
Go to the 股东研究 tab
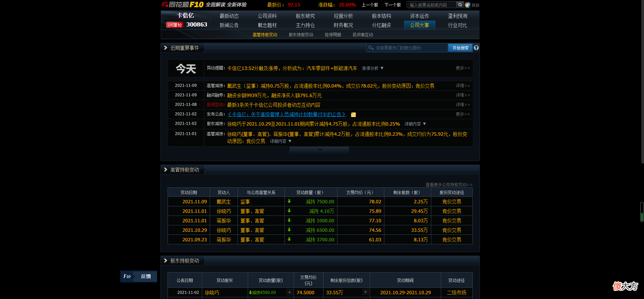tap(305, 16)
